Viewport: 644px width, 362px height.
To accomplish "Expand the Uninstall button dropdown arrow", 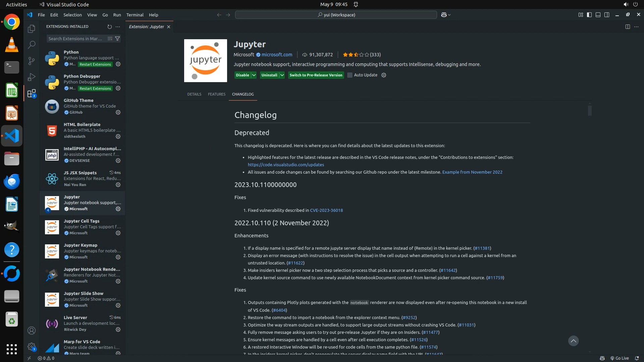I will [x=282, y=75].
